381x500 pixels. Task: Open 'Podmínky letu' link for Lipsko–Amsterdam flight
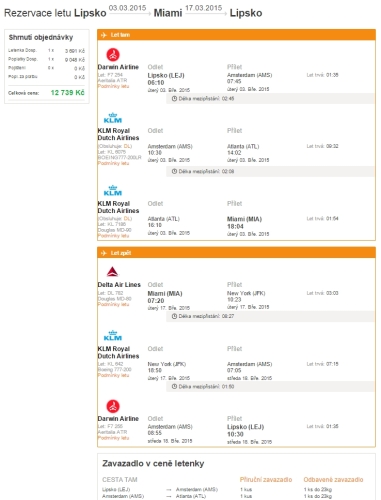point(113,86)
